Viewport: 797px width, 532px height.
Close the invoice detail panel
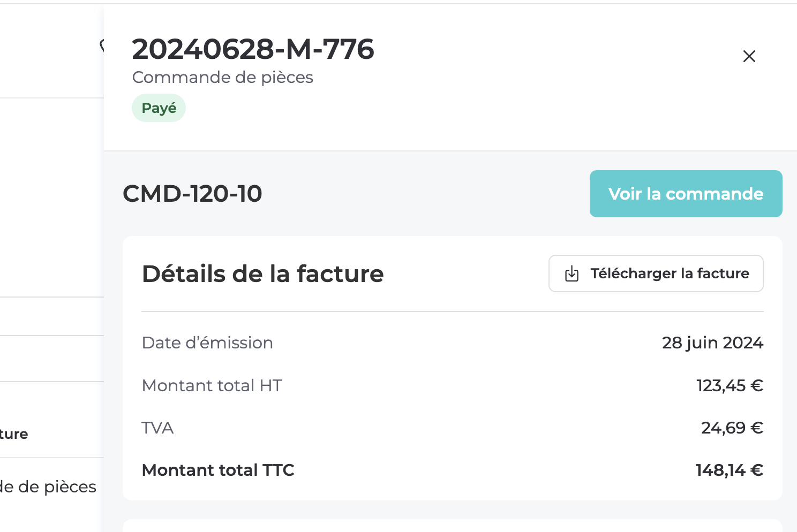pyautogui.click(x=749, y=56)
